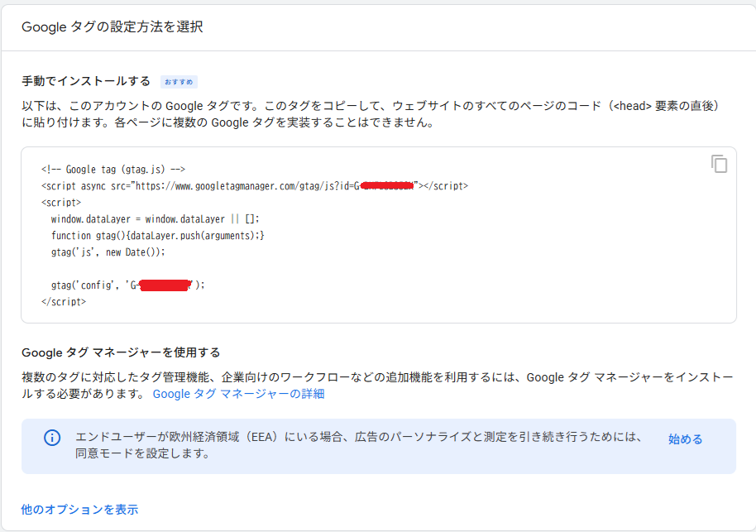Click the info icon in the EEA notice
This screenshot has width=756, height=532.
tap(52, 438)
